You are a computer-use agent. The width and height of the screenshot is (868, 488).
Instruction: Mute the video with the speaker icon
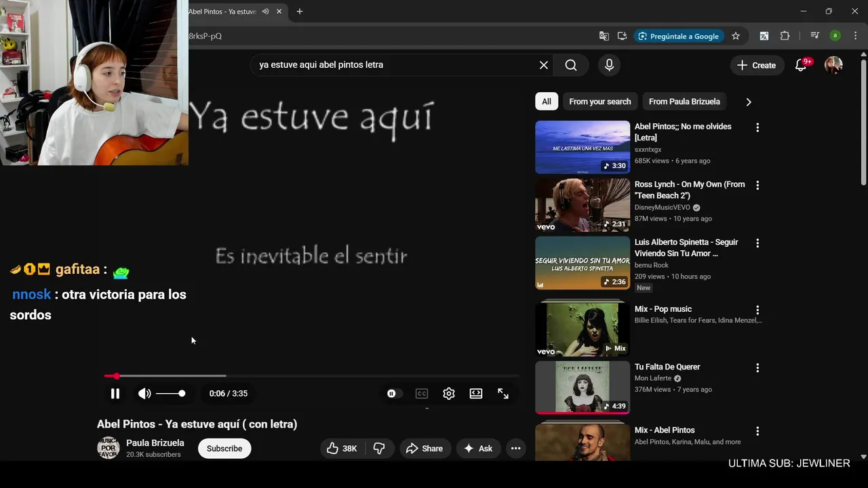pyautogui.click(x=144, y=393)
